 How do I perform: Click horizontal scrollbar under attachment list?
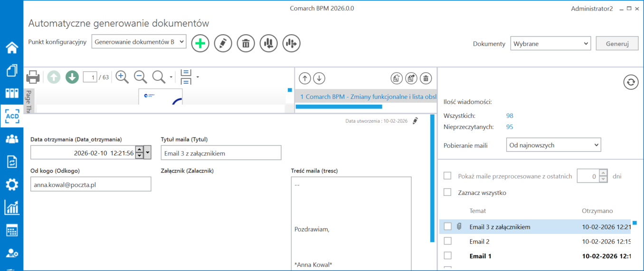[339, 107]
